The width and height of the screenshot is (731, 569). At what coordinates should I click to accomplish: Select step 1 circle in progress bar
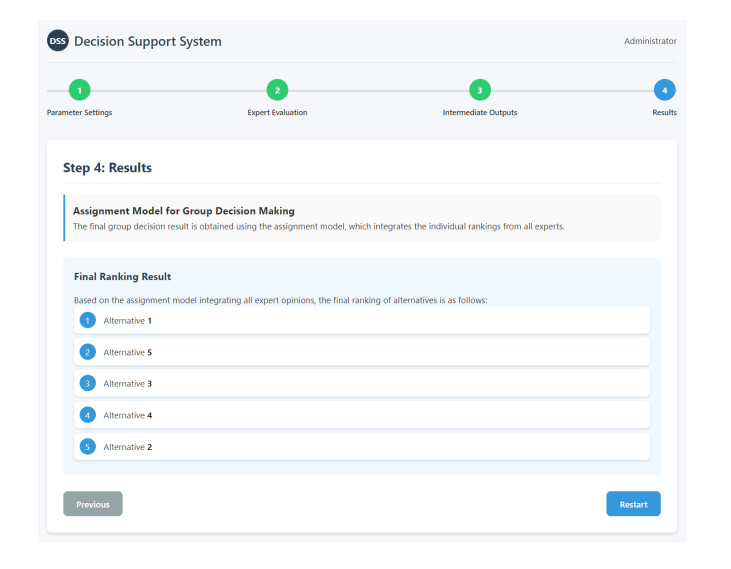click(80, 90)
